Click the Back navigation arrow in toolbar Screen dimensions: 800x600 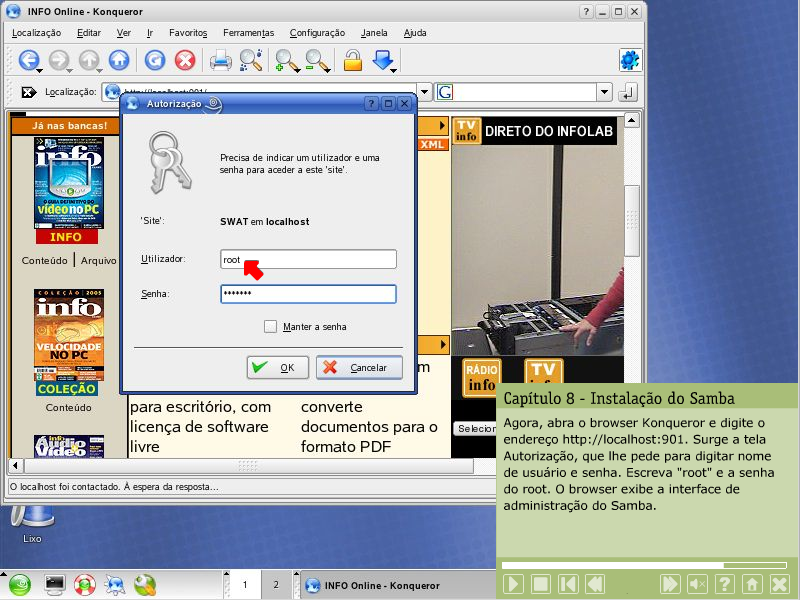29,60
